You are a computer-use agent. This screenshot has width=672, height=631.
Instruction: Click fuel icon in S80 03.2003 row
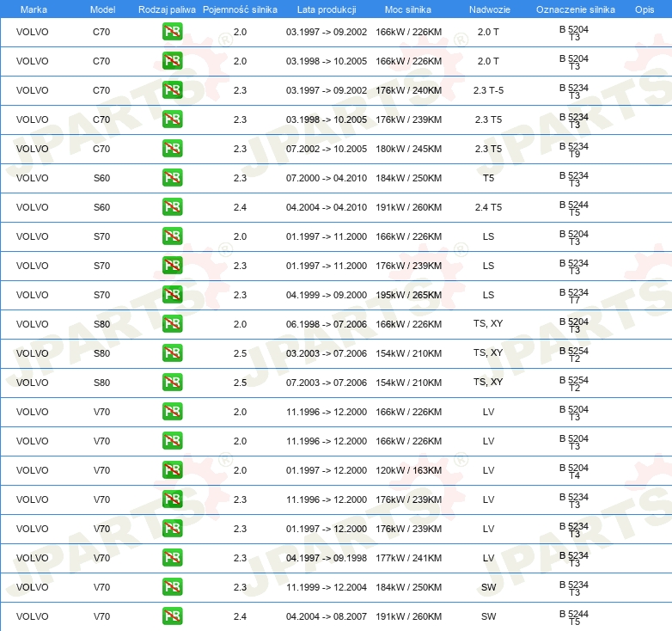pos(172,352)
